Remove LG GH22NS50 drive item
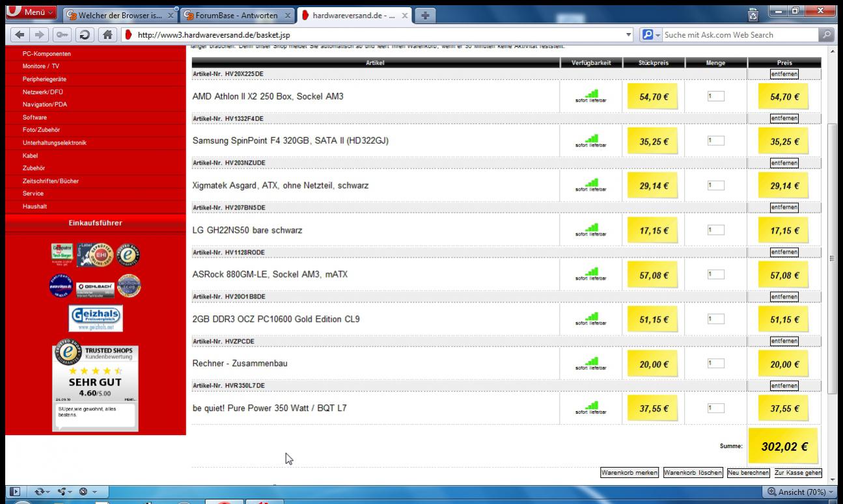Image resolution: width=843 pixels, height=504 pixels. click(784, 207)
